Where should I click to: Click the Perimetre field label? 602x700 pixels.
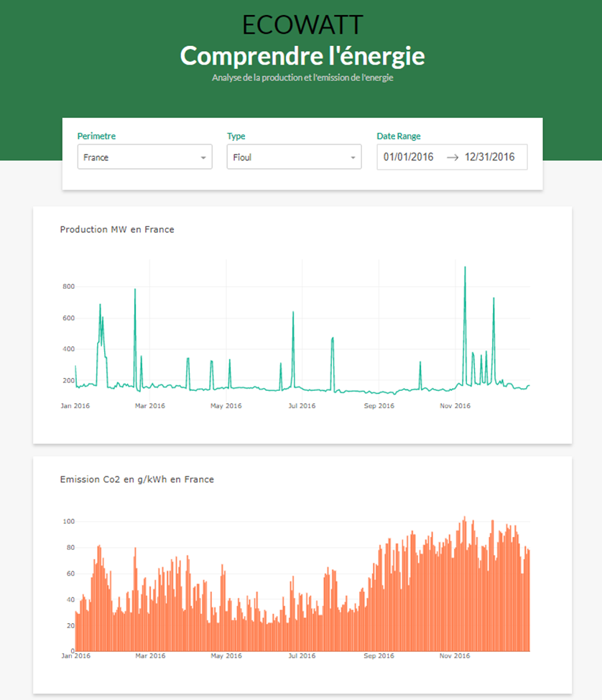click(x=96, y=136)
